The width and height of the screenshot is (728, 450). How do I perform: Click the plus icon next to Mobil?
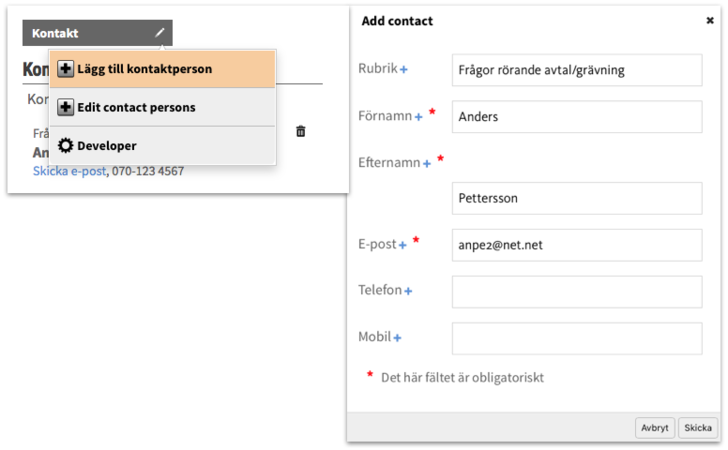pyautogui.click(x=397, y=338)
